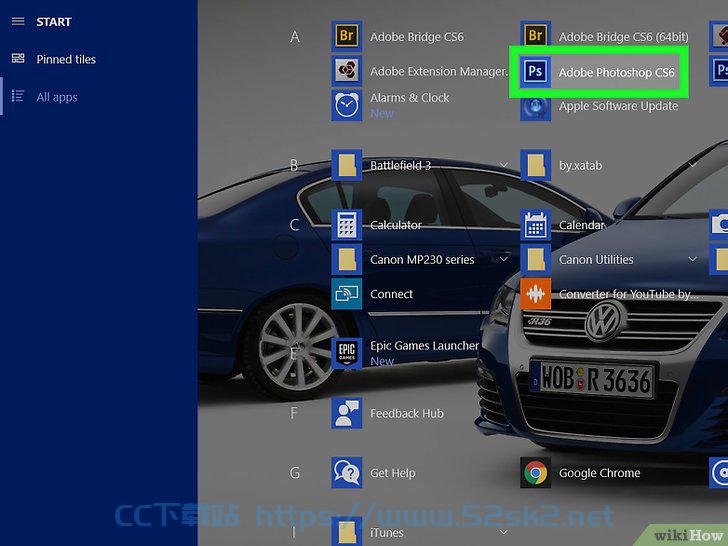Click the Get Help label
Viewport: 728px width, 546px height.
pyautogui.click(x=393, y=473)
